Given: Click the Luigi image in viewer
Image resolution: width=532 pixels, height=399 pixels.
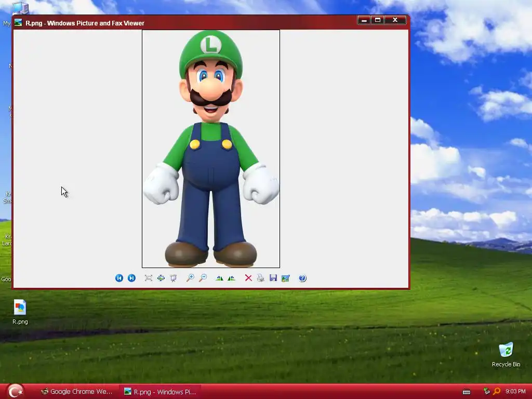Looking at the screenshot, I should (x=211, y=149).
